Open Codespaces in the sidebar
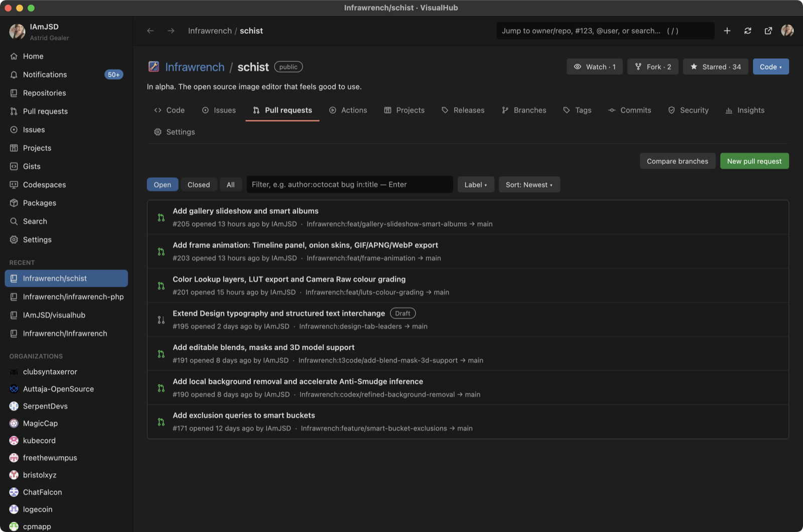This screenshot has height=532, width=803. tap(66, 185)
